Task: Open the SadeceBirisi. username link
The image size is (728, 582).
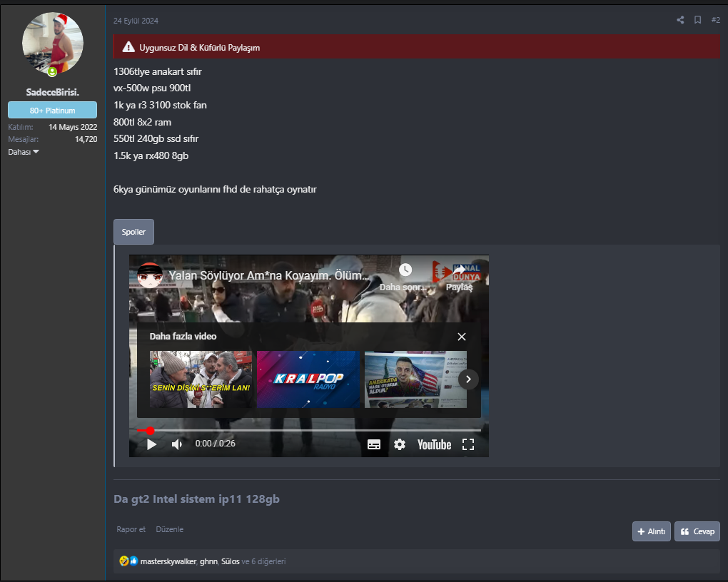Action: click(53, 92)
